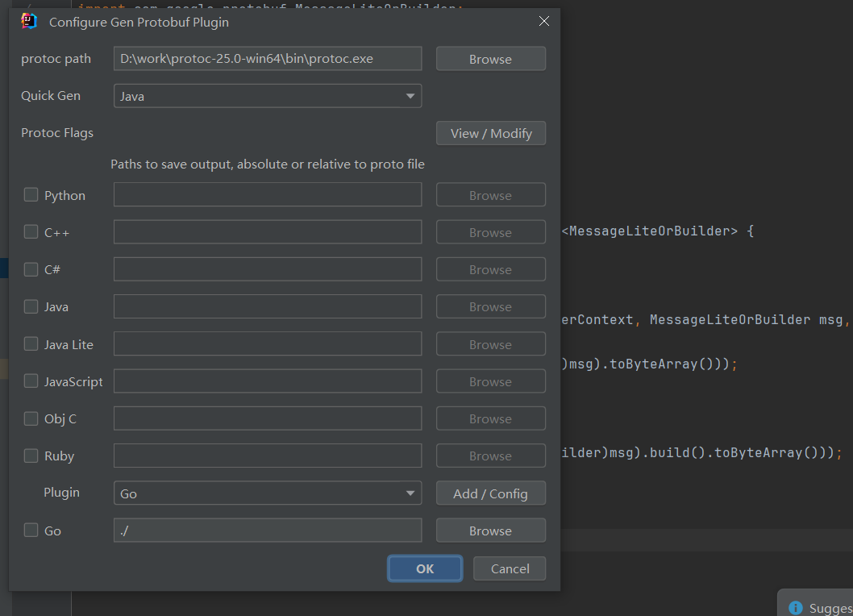Click Browse button in the Ruby row

coord(491,456)
